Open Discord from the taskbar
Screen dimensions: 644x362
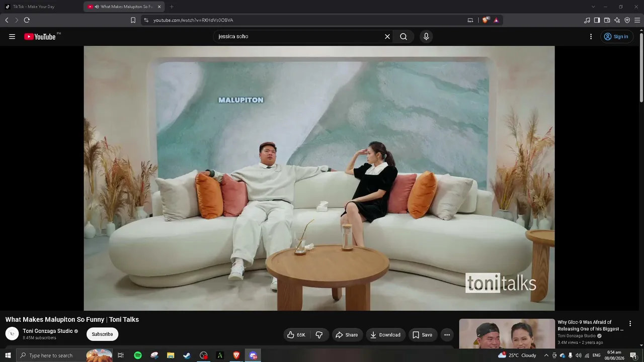(x=253, y=355)
